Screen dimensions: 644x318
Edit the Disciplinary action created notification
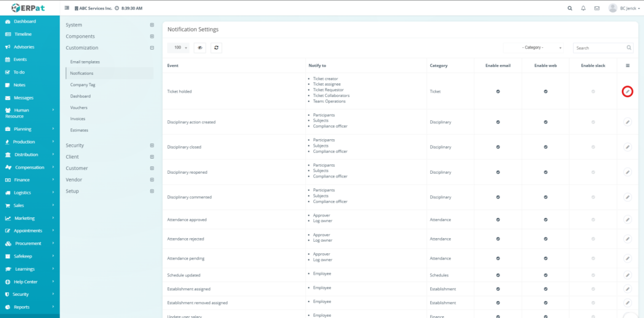pyautogui.click(x=627, y=122)
